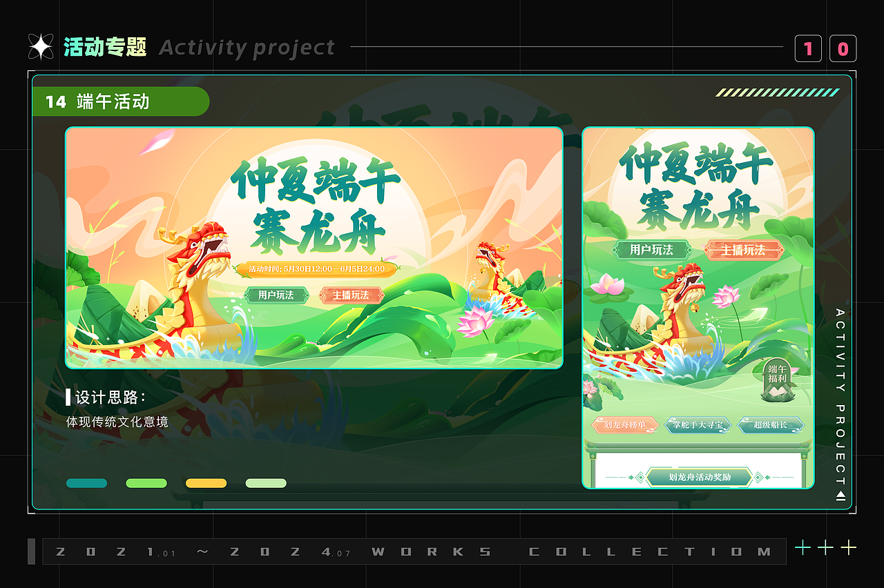Click the 仲夏端午赛龙舟 title in the wide banner
The image size is (884, 588).
pos(316,206)
